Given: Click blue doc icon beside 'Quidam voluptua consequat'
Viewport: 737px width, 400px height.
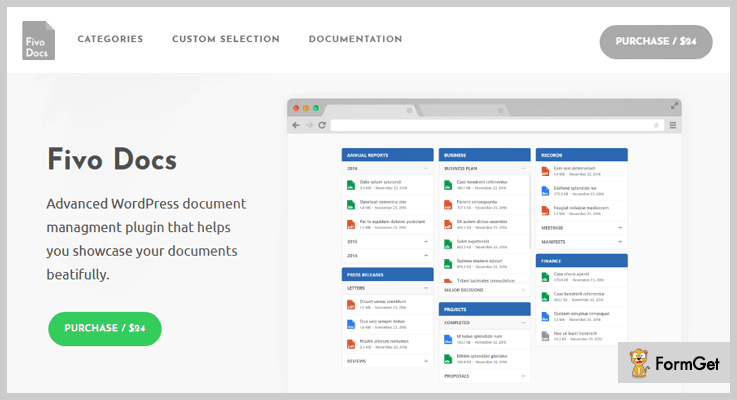Looking at the screenshot, I should [545, 316].
